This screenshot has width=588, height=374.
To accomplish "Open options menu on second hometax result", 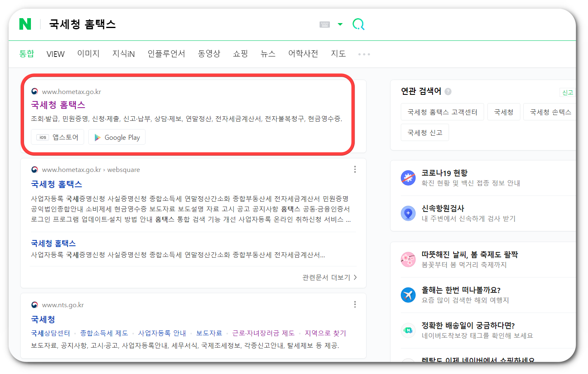I will tap(355, 169).
